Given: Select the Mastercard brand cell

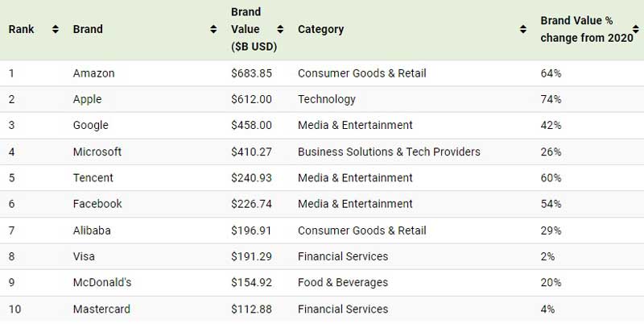Looking at the screenshot, I should pos(101,309).
